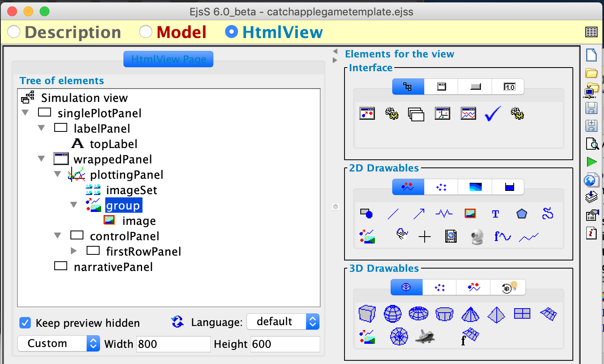
Task: Pick the 2D arrow element
Action: tap(419, 214)
